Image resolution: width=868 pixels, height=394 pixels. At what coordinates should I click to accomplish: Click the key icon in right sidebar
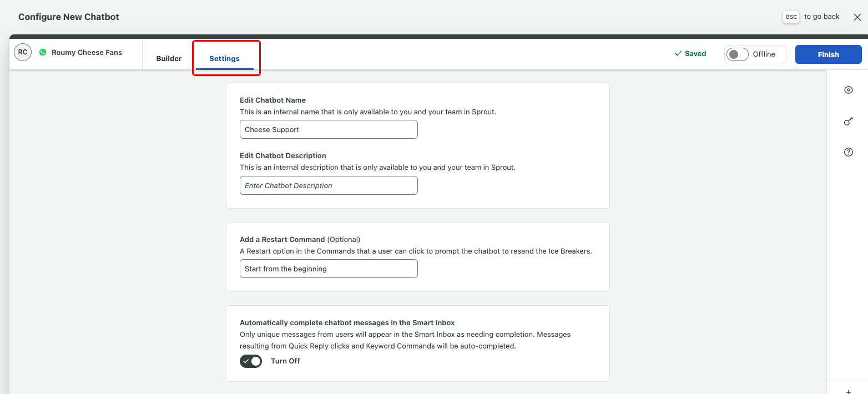coord(848,121)
